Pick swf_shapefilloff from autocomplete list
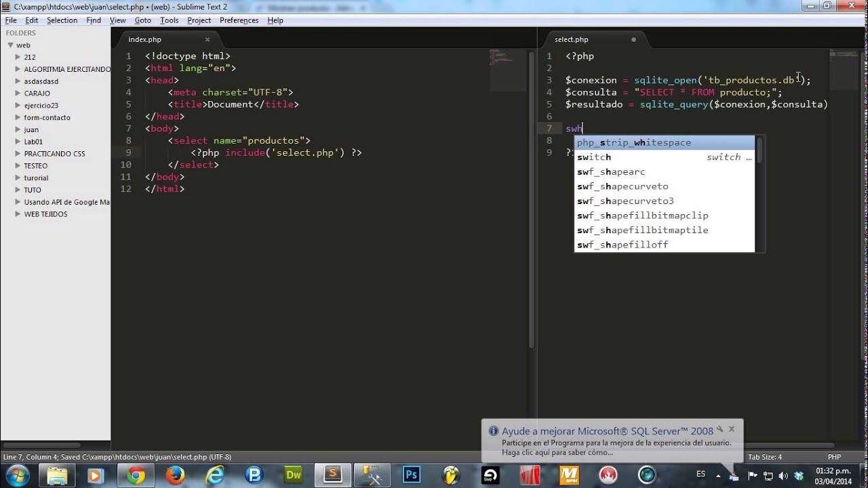Viewport: 868px width, 488px height. point(665,245)
